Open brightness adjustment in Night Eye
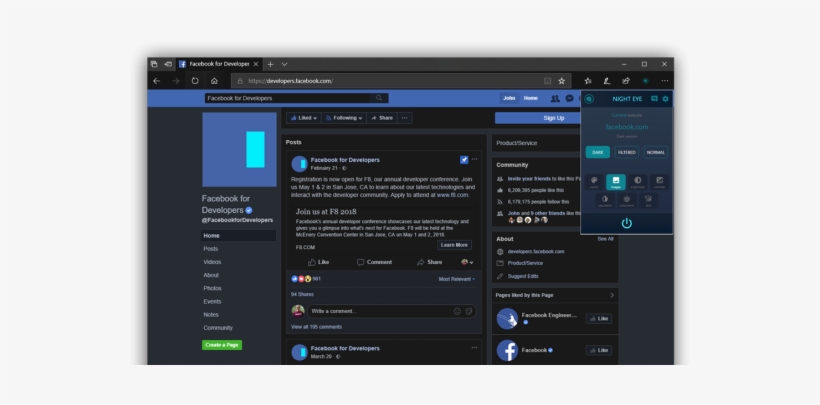This screenshot has height=405, width=820. tap(637, 182)
